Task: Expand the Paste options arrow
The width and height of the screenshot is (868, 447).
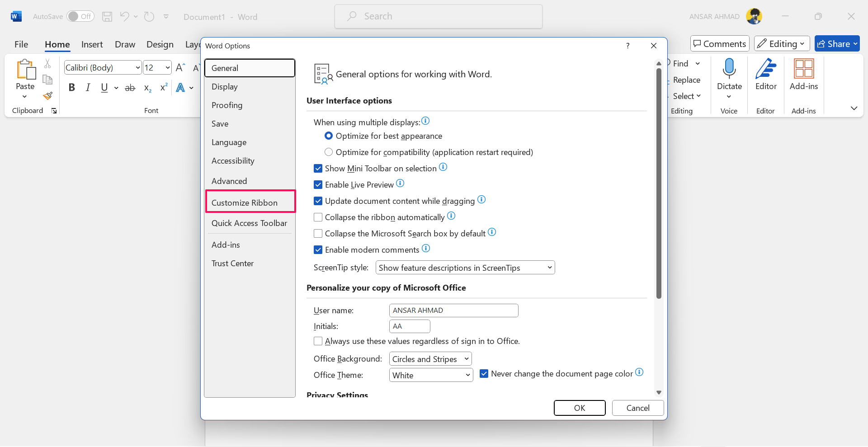Action: point(25,97)
